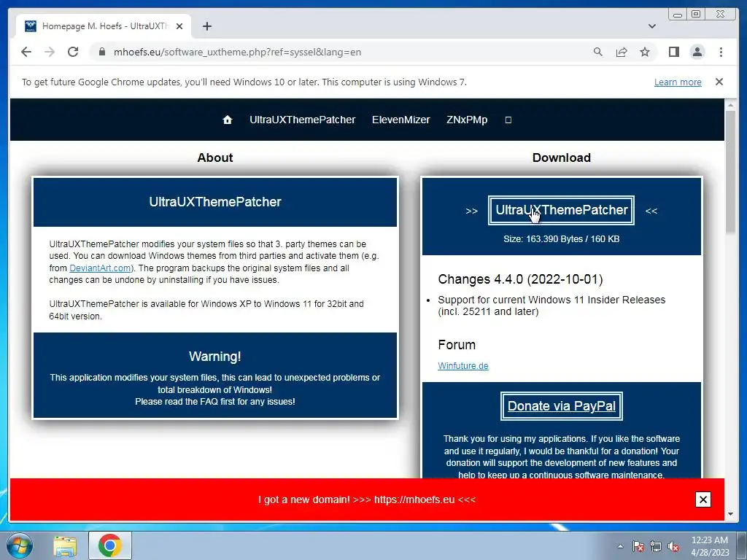747x560 pixels.
Task: Open Chrome side panel
Action: [x=673, y=52]
